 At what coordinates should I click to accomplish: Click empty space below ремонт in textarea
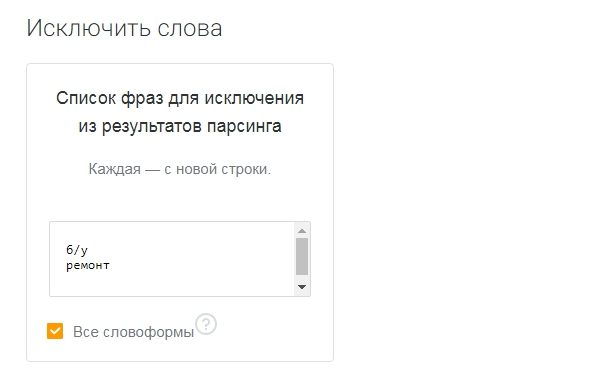point(170,283)
